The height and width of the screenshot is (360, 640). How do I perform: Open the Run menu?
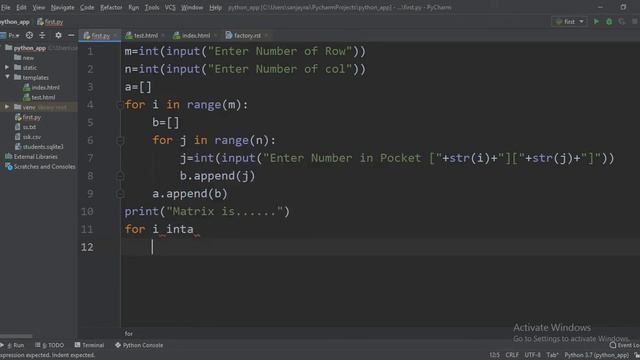(x=133, y=7)
